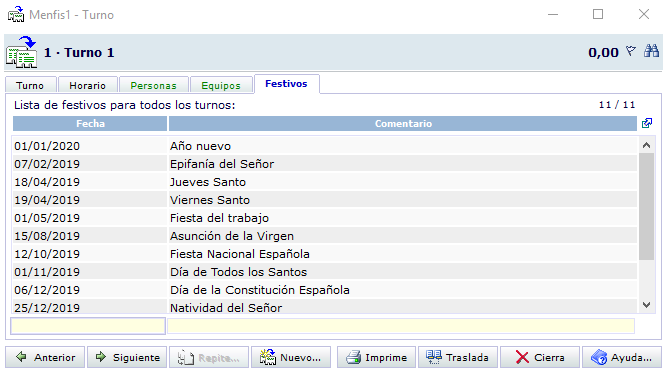This screenshot has height=373, width=667.
Task: Go to next record with Siguiente
Action: point(127,357)
